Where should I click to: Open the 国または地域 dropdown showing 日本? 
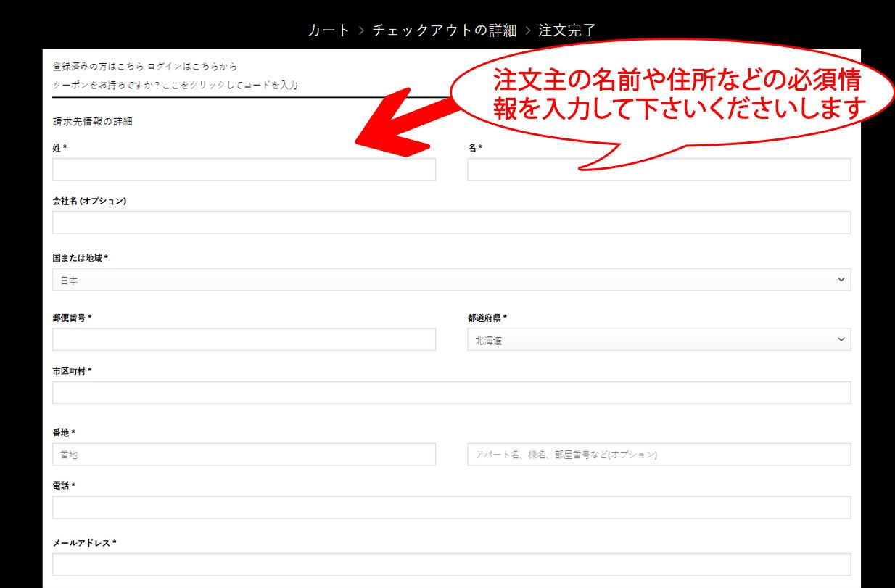tap(451, 280)
